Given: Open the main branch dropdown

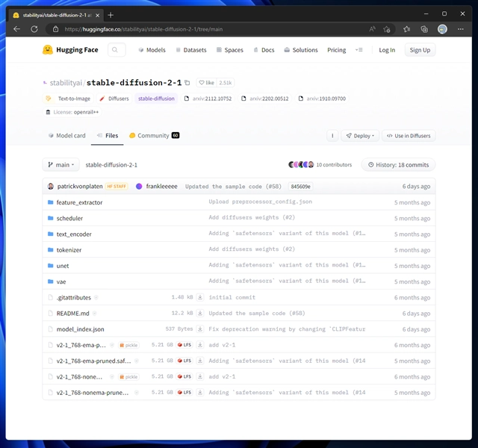Looking at the screenshot, I should click(61, 164).
